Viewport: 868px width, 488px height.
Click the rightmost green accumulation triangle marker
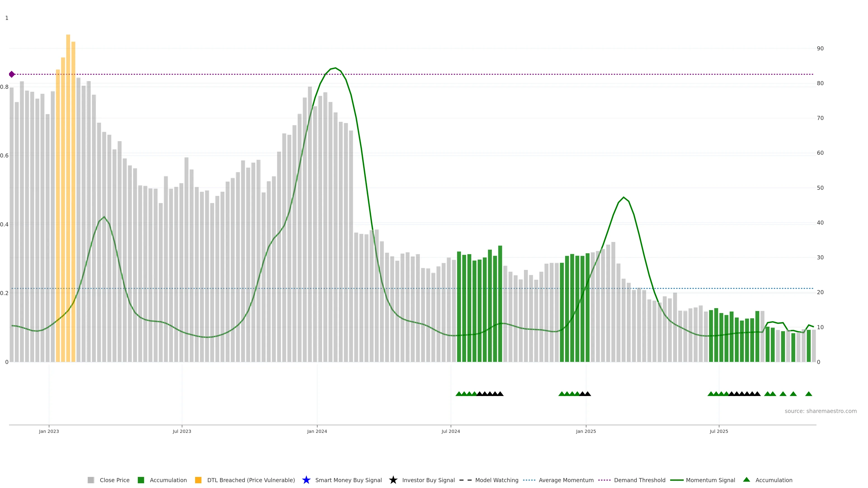808,394
